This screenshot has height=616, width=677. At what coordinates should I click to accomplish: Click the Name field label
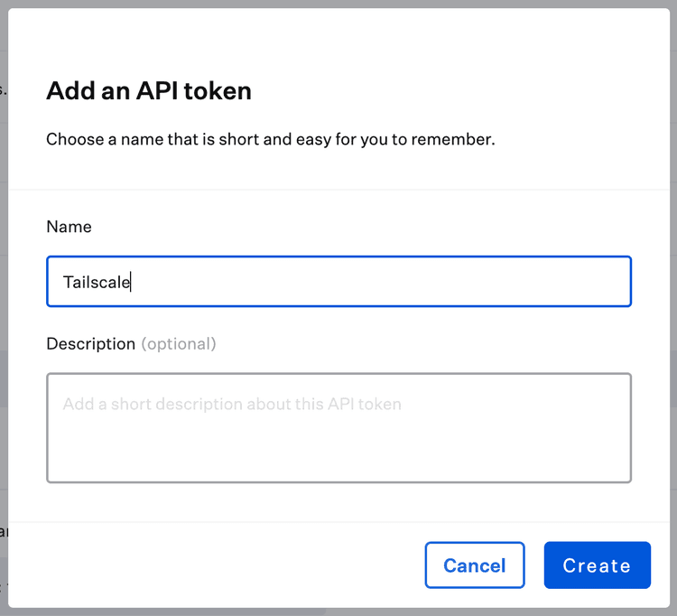click(x=70, y=227)
